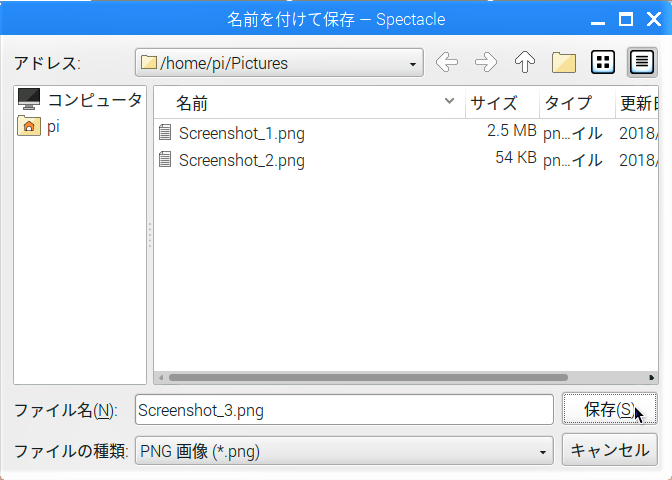The height and width of the screenshot is (480, 672).
Task: Navigate to parent folder with up arrow
Action: pyautogui.click(x=525, y=63)
